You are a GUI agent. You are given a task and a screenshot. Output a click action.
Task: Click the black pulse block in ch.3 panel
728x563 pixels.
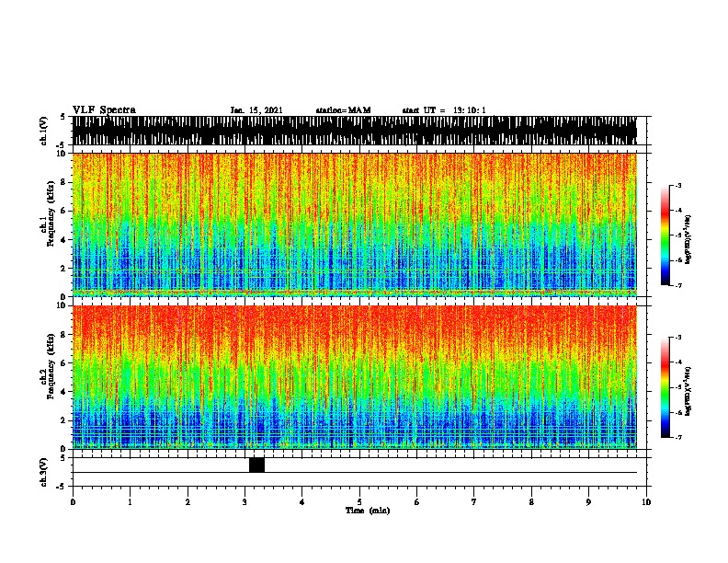pyautogui.click(x=256, y=465)
